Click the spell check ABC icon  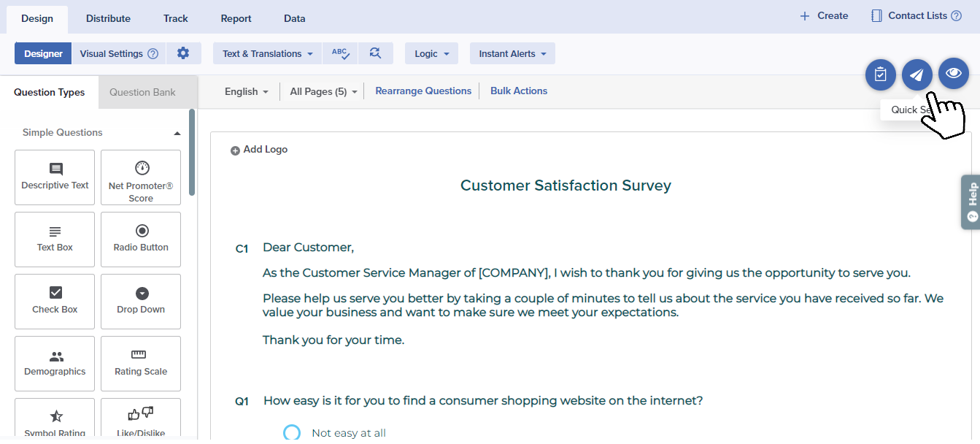[x=340, y=53]
